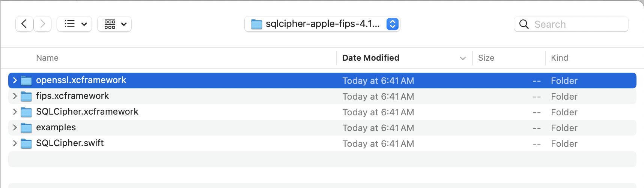
Task: Open the sqlcipher-apple-fips folder location popup
Action: 322,24
